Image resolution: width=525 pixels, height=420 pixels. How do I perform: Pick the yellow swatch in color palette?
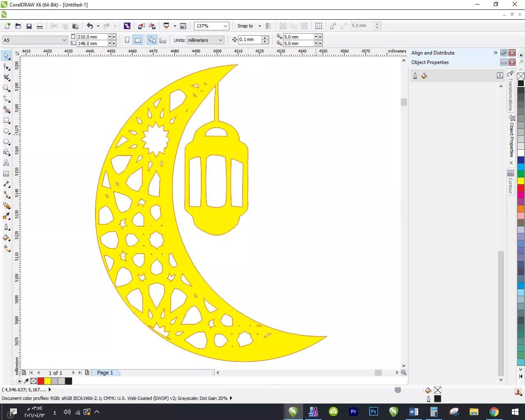(x=520, y=180)
